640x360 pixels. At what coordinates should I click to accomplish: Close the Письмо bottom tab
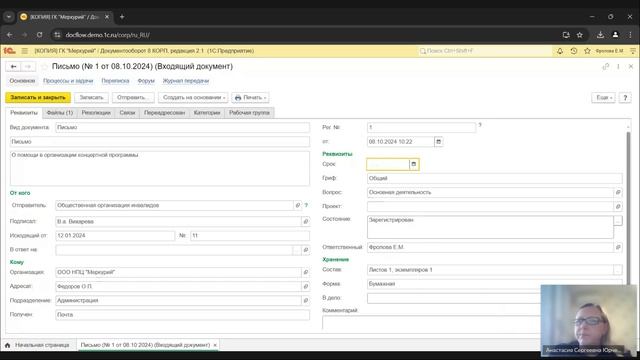click(215, 345)
